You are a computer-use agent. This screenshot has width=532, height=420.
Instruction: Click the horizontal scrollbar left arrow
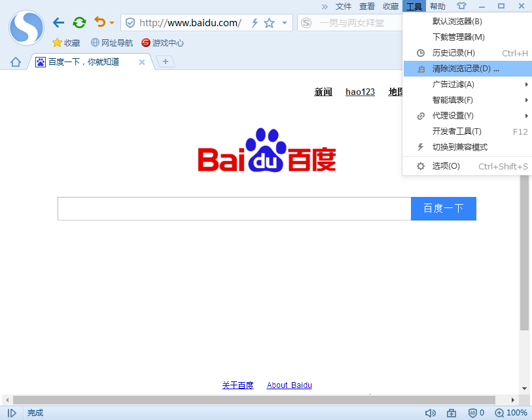[7, 400]
